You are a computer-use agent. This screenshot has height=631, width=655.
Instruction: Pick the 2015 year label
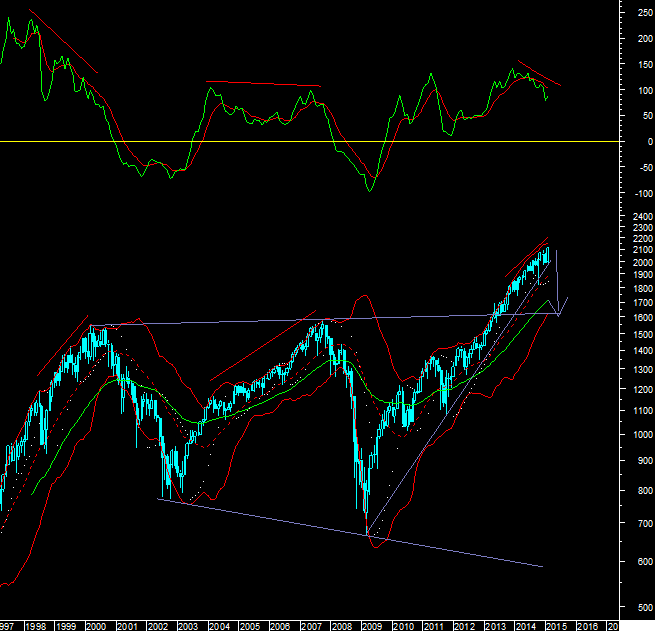click(556, 626)
